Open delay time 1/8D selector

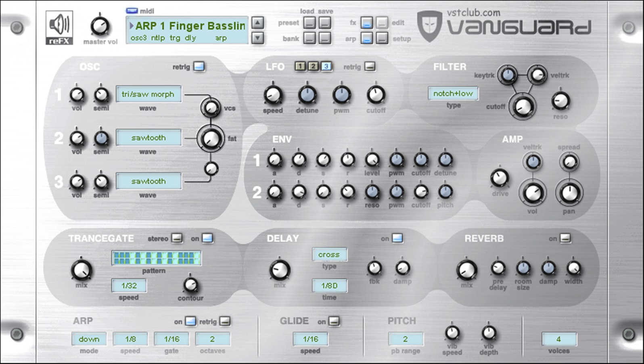point(329,286)
